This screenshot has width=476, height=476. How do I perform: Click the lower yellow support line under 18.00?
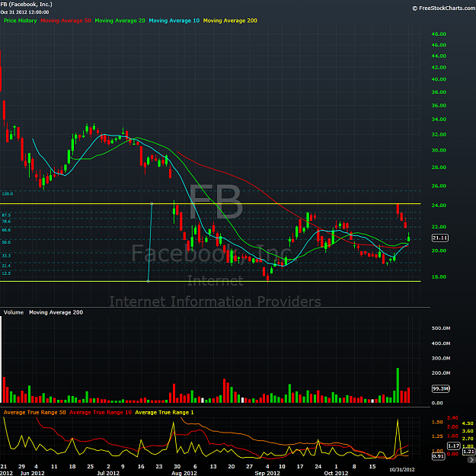point(210,281)
